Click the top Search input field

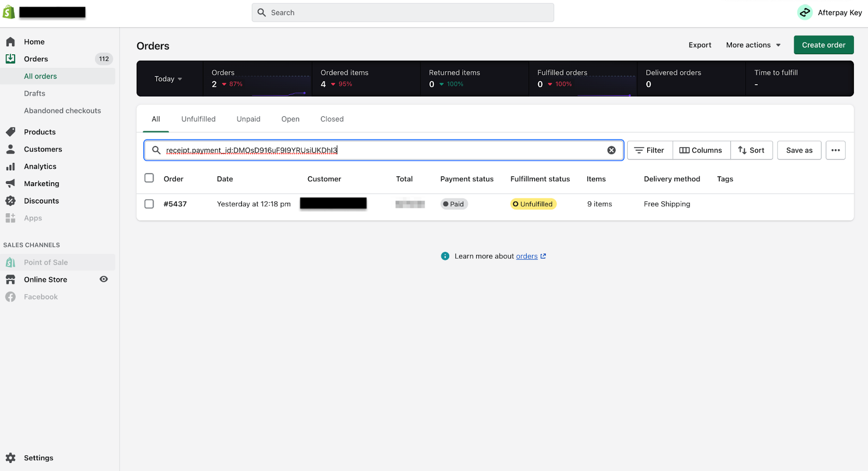tap(403, 12)
